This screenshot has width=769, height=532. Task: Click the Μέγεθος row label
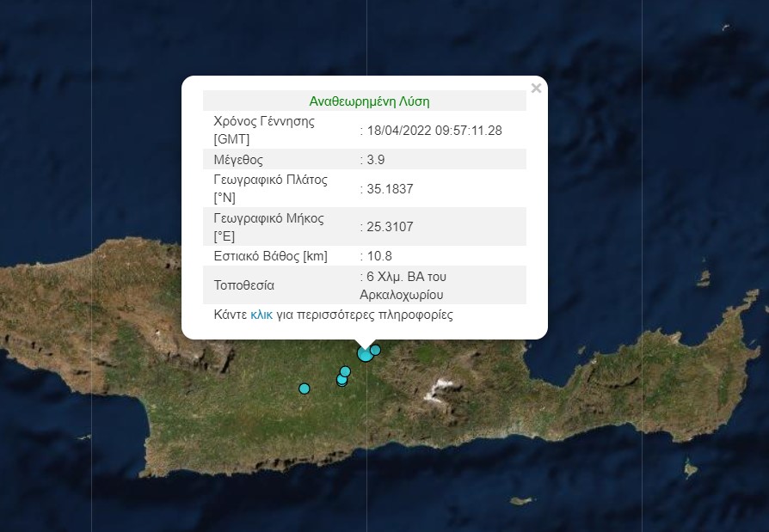pyautogui.click(x=238, y=160)
